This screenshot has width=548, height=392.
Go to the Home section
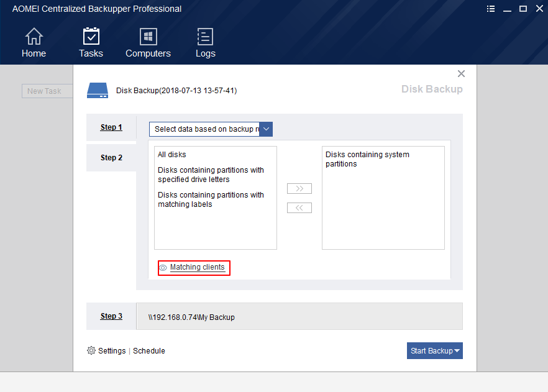[x=34, y=43]
